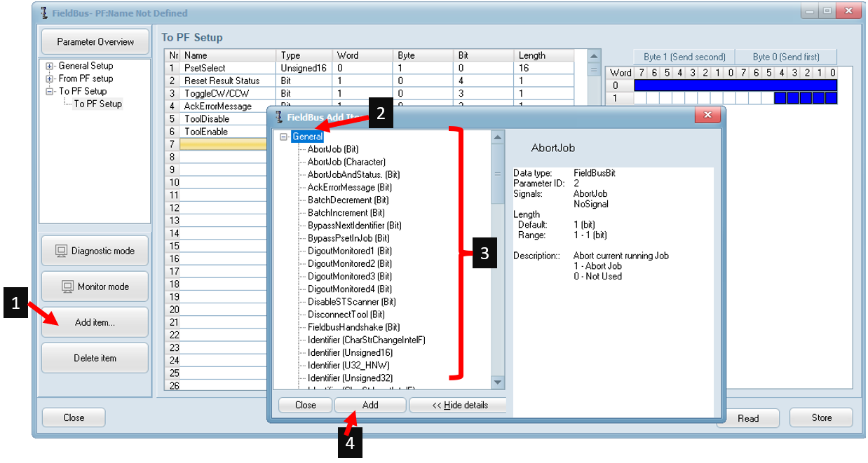
Task: Click the Add Item list scroll down arrow
Action: tap(498, 382)
